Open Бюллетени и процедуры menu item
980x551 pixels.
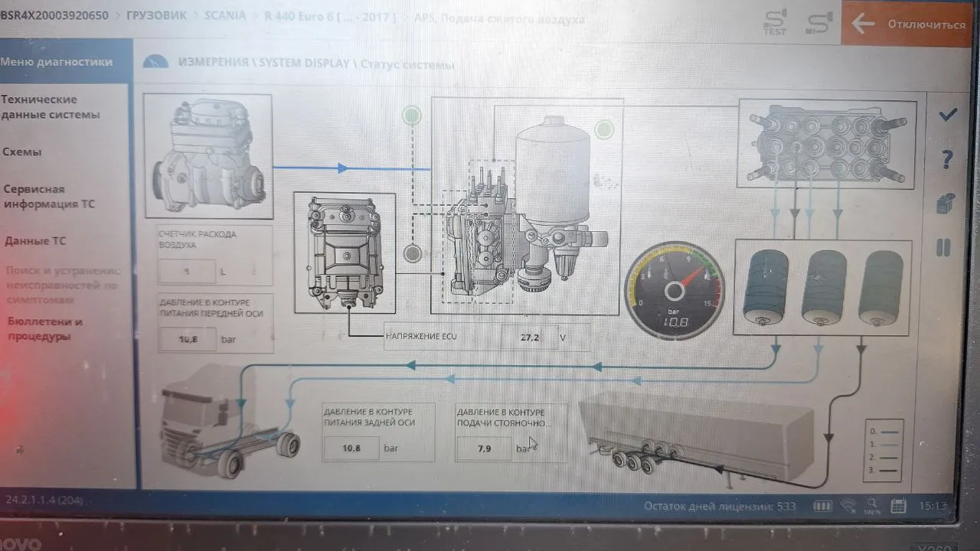coord(46,329)
